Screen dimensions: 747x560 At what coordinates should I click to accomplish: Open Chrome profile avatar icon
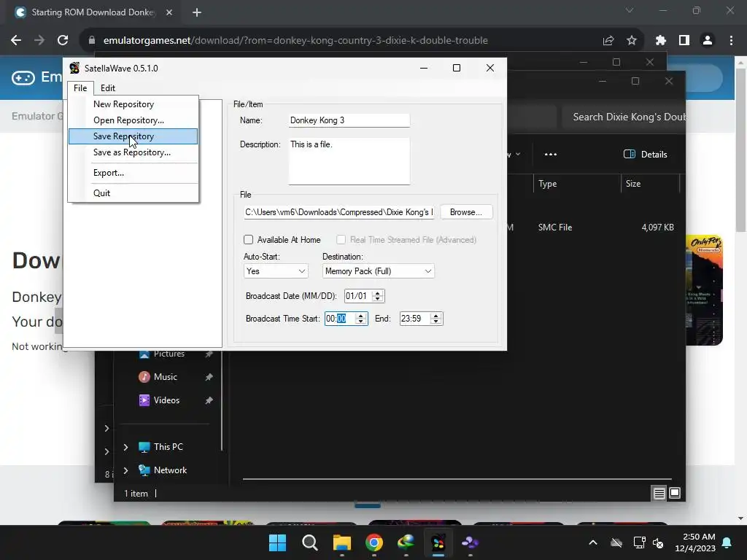click(x=708, y=41)
